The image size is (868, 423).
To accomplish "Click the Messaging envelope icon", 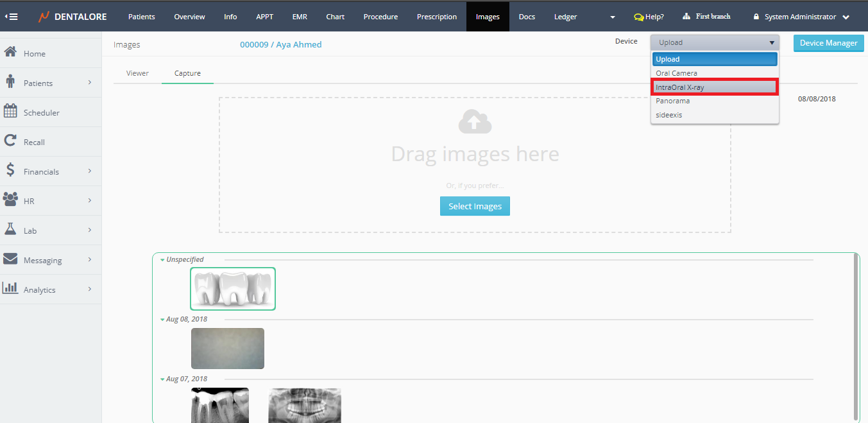I will click(10, 259).
